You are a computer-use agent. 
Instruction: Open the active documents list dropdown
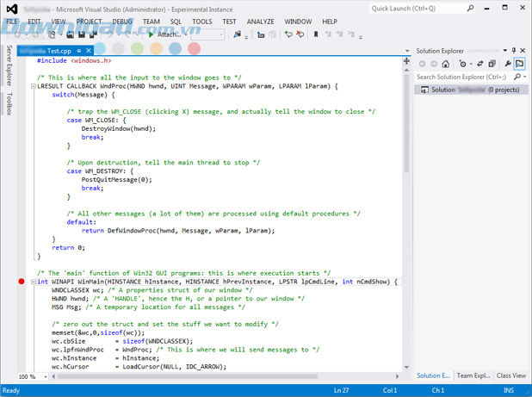(x=407, y=51)
